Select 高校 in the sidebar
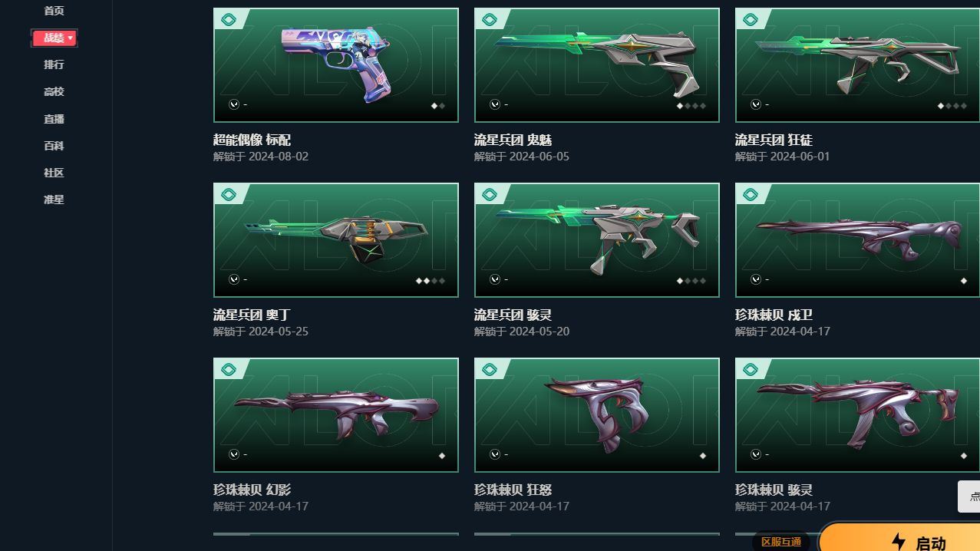This screenshot has height=551, width=980. coord(54,91)
